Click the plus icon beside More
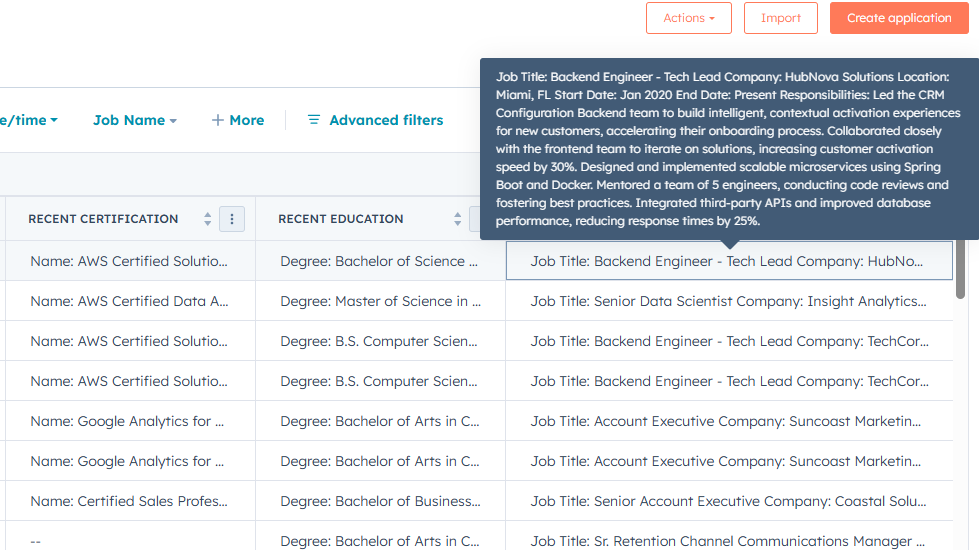Screen dimensions: 979x550 [x=217, y=120]
